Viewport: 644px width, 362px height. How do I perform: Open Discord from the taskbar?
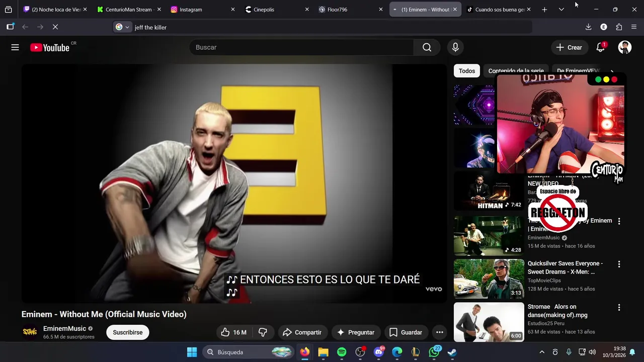[x=379, y=352]
